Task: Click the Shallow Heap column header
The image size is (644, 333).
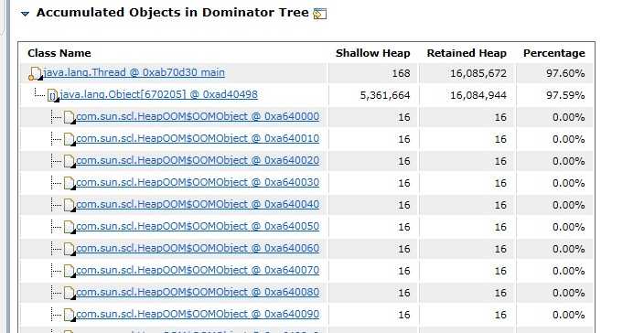Action: [x=372, y=53]
